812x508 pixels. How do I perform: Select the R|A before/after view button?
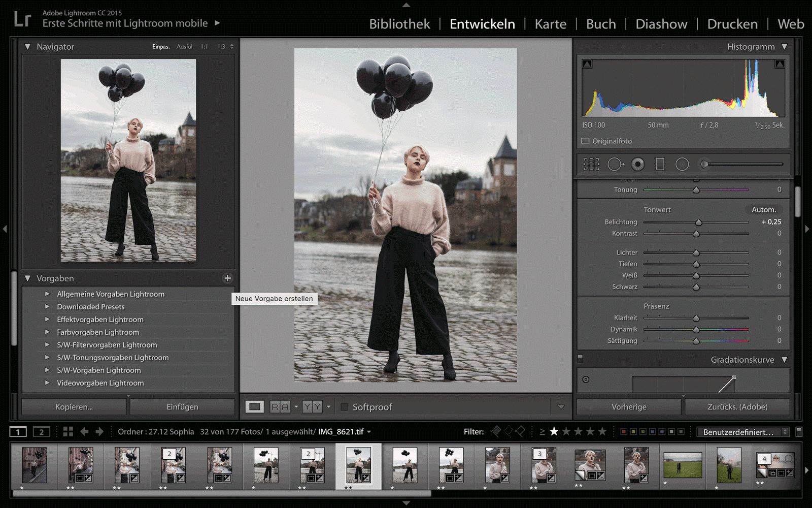pyautogui.click(x=280, y=407)
